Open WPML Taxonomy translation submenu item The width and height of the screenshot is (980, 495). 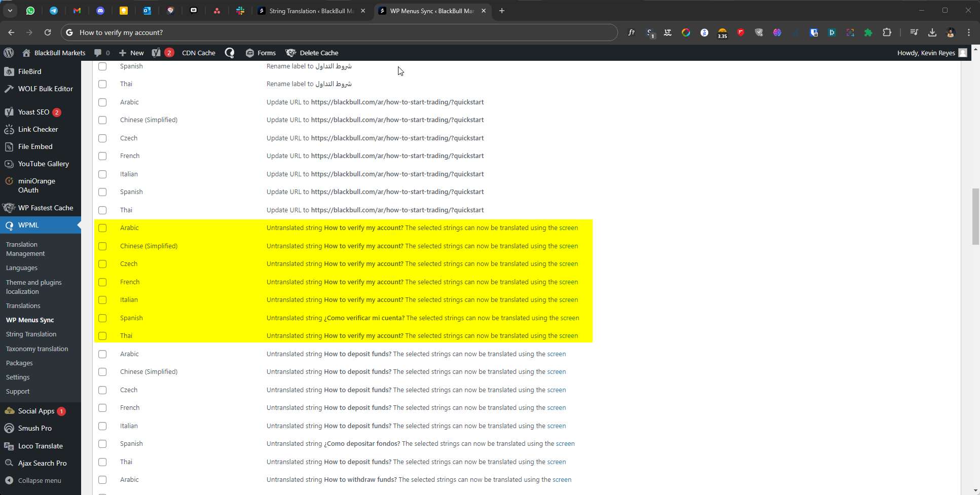pos(37,349)
